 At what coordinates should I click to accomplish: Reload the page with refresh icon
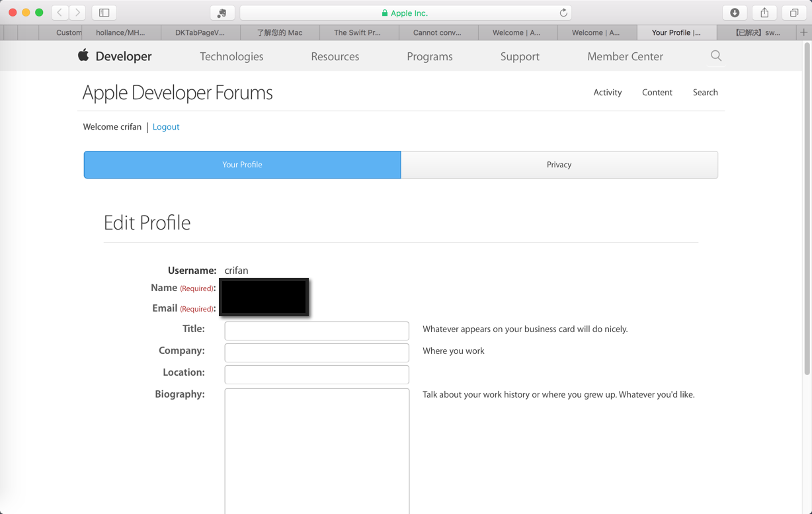coord(563,13)
